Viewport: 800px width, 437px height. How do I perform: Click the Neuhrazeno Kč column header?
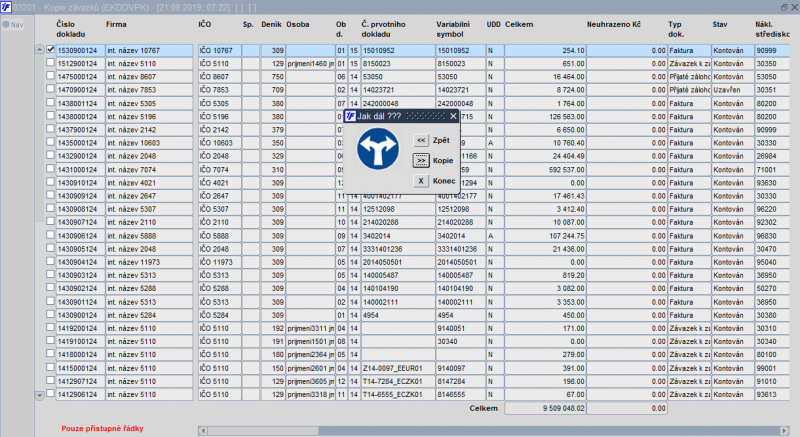613,24
